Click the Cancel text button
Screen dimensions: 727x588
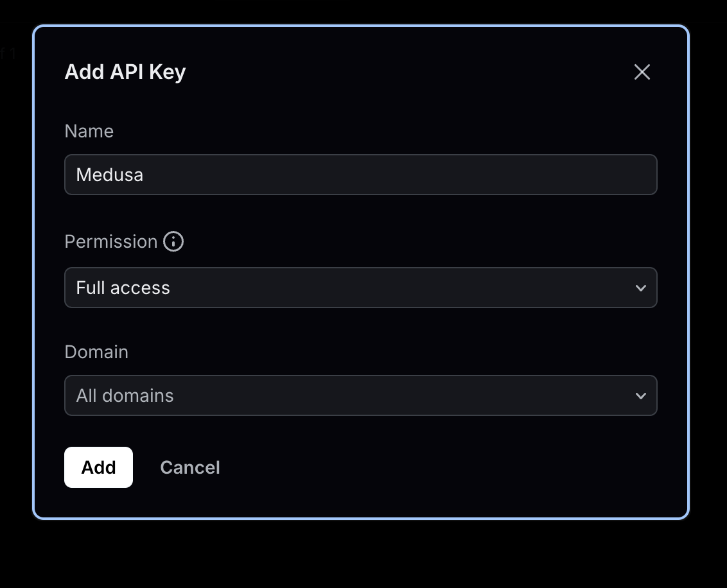coord(189,467)
